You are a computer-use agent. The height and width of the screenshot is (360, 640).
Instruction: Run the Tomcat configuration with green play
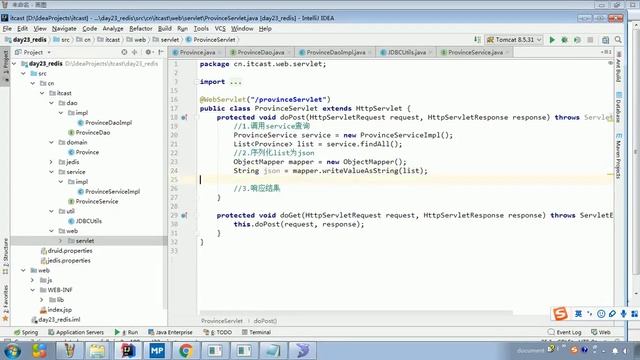552,40
